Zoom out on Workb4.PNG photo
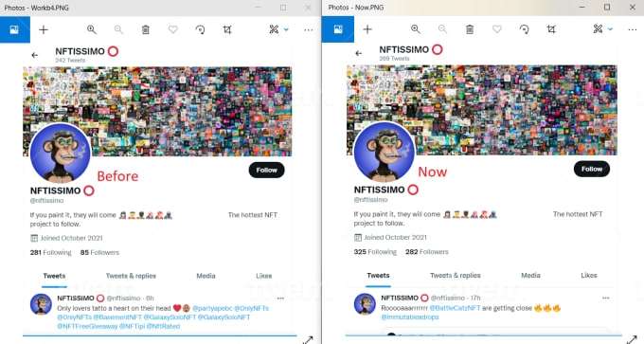Viewport: 644px width, 344px height. tap(118, 29)
